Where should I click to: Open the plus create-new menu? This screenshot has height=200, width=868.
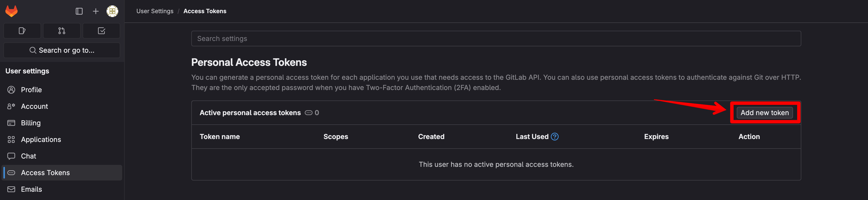point(96,11)
